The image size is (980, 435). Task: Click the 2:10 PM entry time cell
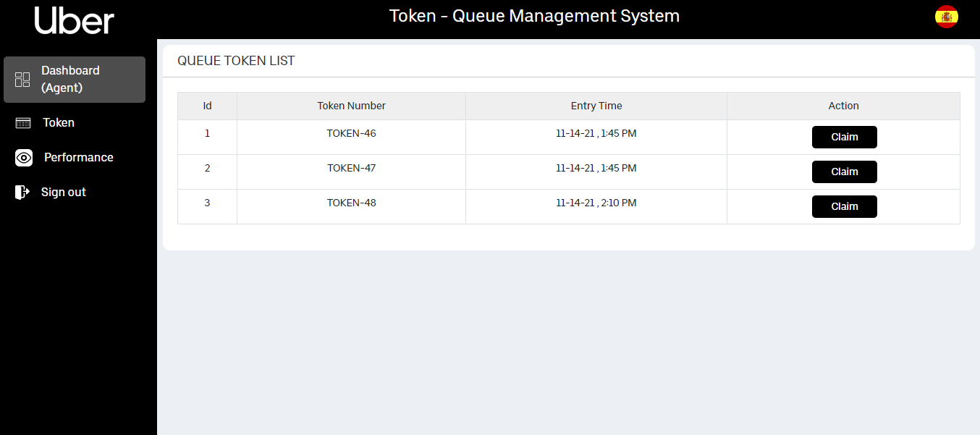596,203
